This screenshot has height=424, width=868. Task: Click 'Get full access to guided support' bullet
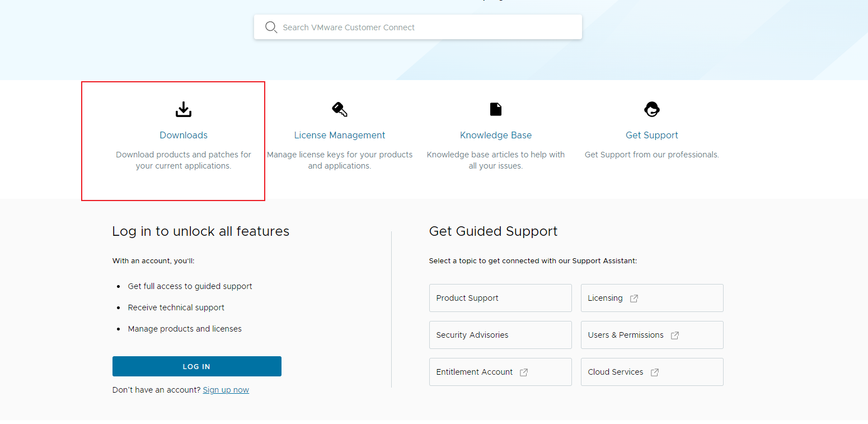click(190, 286)
